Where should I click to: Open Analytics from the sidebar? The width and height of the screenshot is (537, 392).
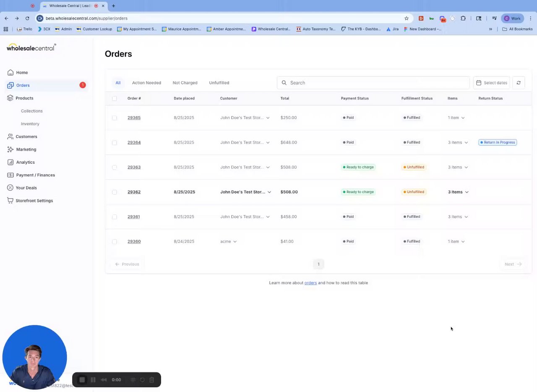pyautogui.click(x=25, y=162)
